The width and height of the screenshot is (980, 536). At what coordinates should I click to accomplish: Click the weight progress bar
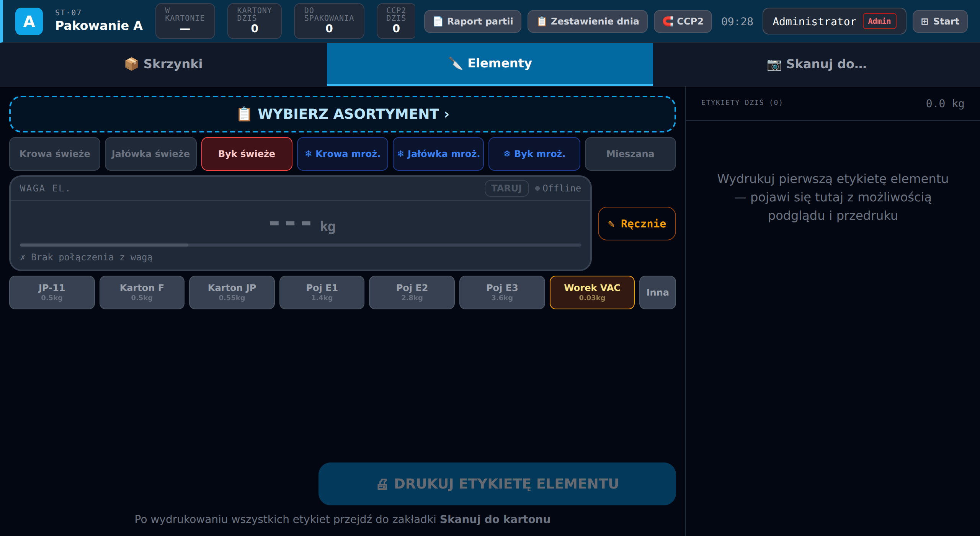(x=301, y=245)
